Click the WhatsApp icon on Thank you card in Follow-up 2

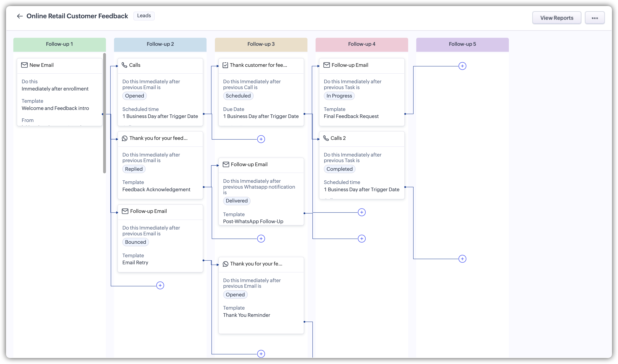pos(125,138)
